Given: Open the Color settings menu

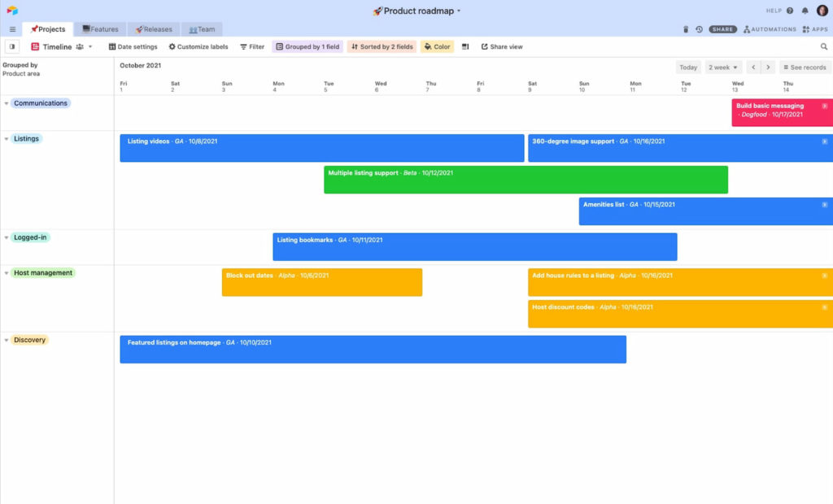Looking at the screenshot, I should [437, 46].
